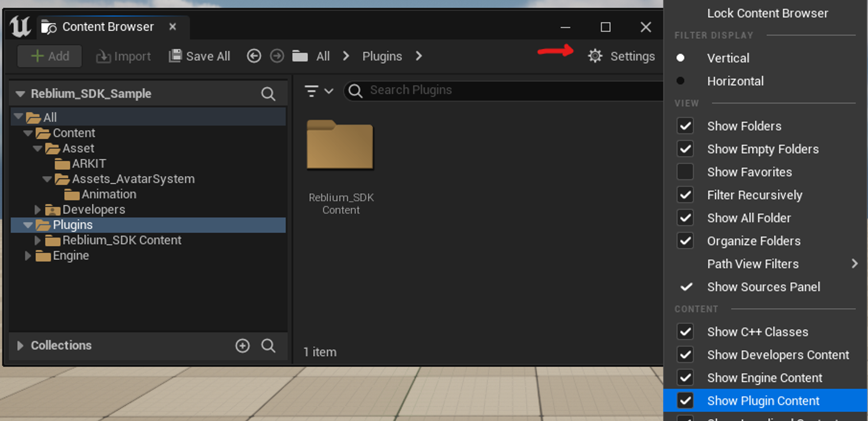Click the Content Browser tab icon
868x421 pixels.
click(x=49, y=27)
